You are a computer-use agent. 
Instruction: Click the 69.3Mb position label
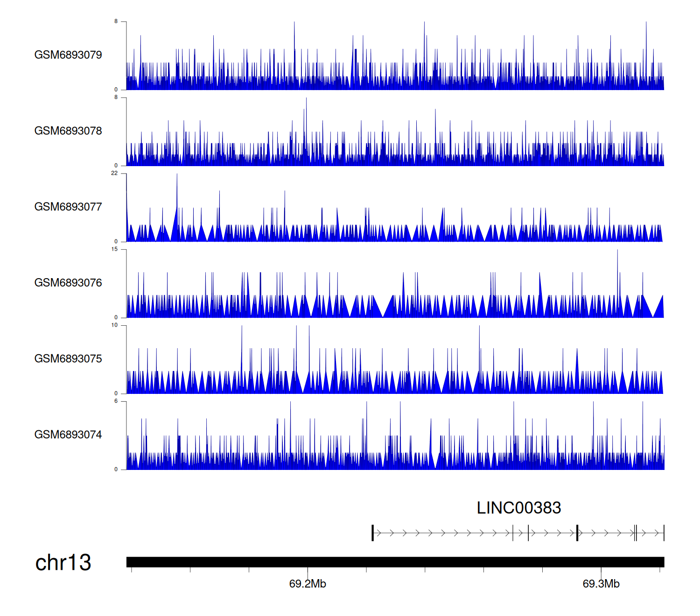601,584
